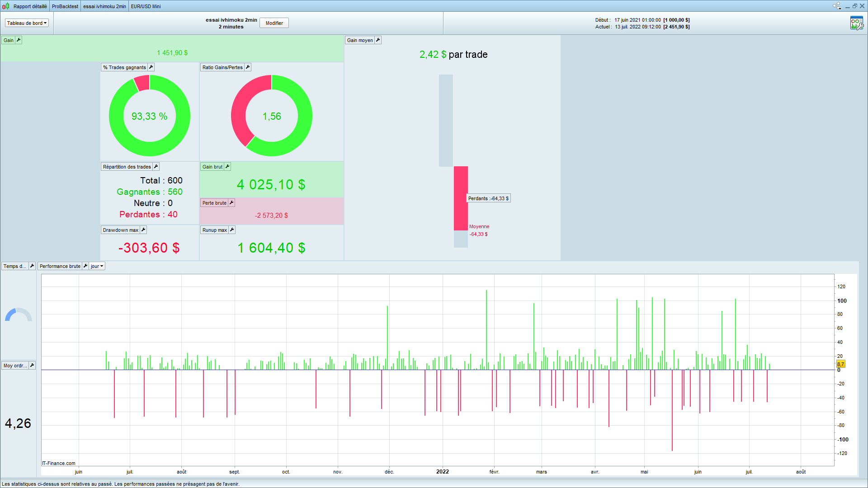The width and height of the screenshot is (868, 488).
Task: Open the essai ivhimoku 2min tab
Action: (x=104, y=6)
